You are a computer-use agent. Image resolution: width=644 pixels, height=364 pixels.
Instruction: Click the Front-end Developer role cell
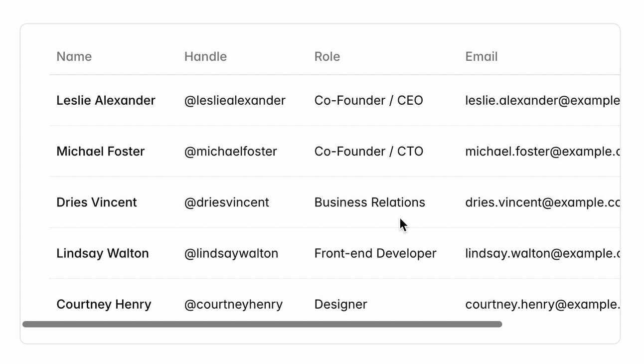pyautogui.click(x=375, y=253)
